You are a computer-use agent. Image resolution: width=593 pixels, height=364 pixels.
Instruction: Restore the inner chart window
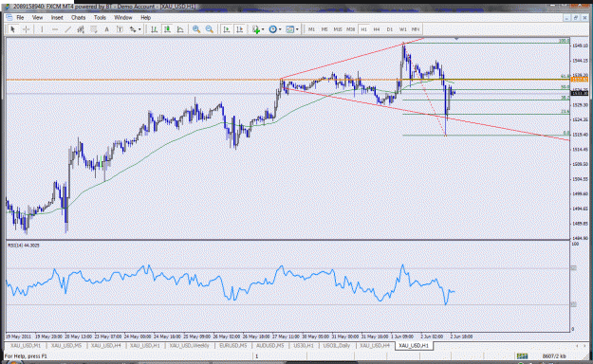[575, 18]
